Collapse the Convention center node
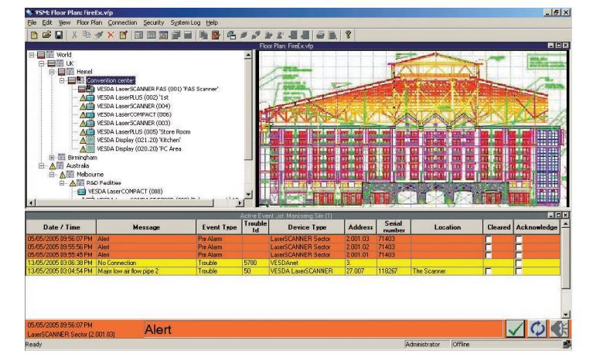The width and height of the screenshot is (593, 364). click(62, 80)
